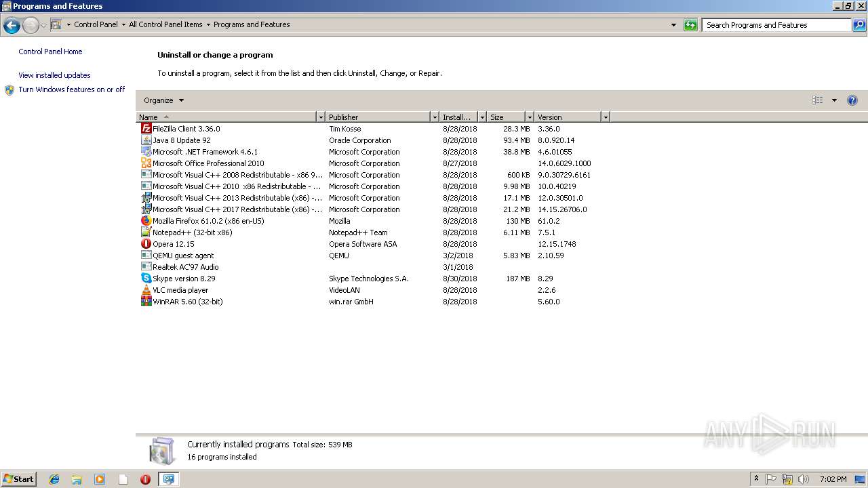Screen dimensions: 868x488
Task: Open the Name column filter dropdown
Action: [321, 117]
